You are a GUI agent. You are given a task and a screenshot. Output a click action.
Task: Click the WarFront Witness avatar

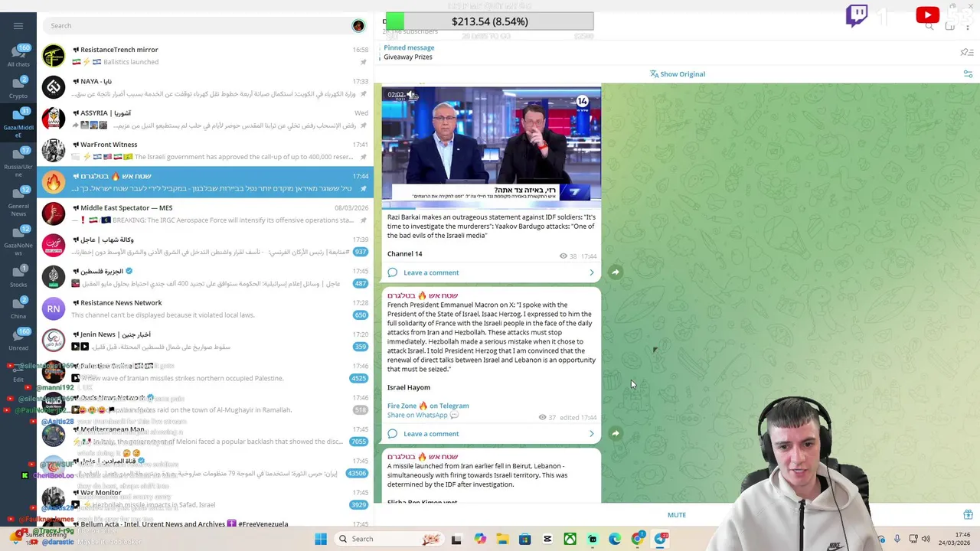pyautogui.click(x=54, y=151)
